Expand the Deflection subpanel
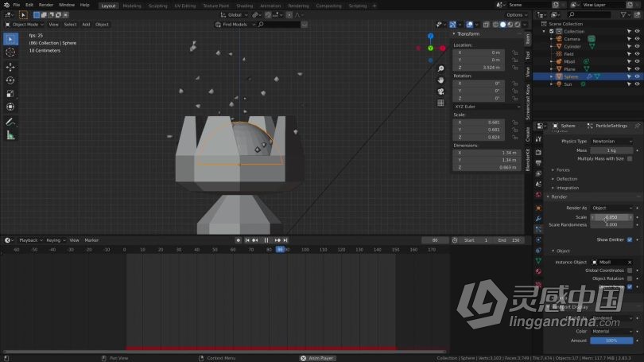 click(564, 179)
